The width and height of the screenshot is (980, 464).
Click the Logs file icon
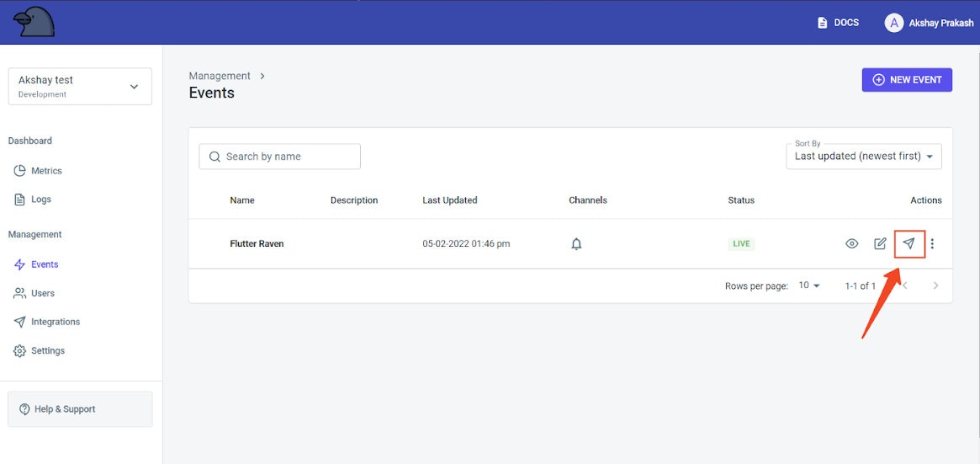pos(19,200)
